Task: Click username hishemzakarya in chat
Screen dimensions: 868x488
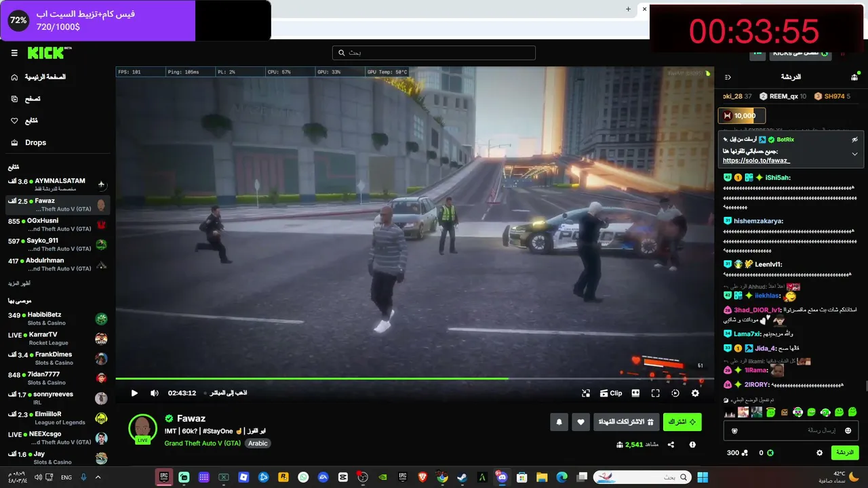Action: click(x=757, y=221)
